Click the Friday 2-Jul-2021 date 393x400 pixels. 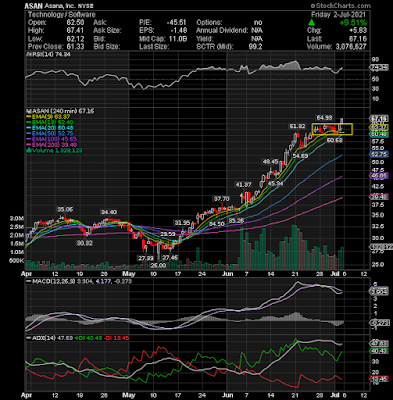tap(338, 14)
